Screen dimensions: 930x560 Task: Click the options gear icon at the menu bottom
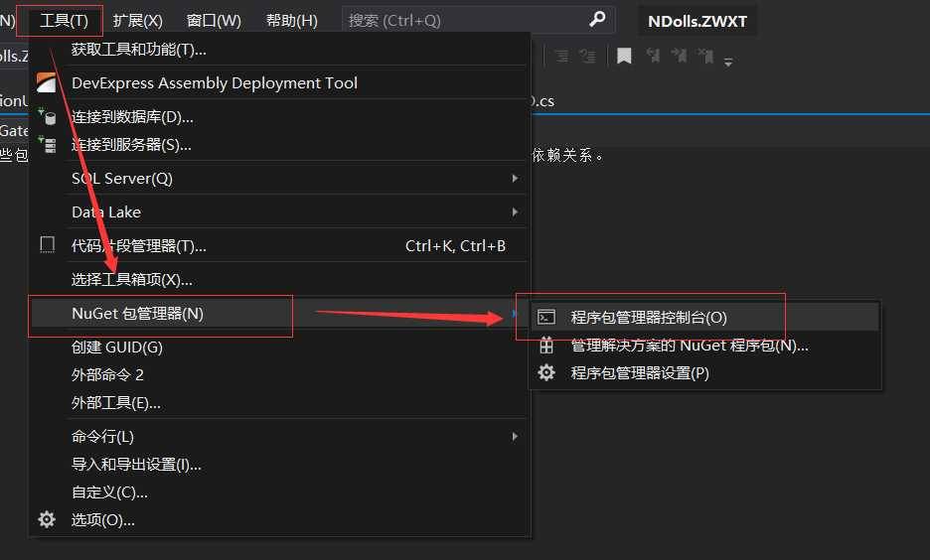point(47,519)
